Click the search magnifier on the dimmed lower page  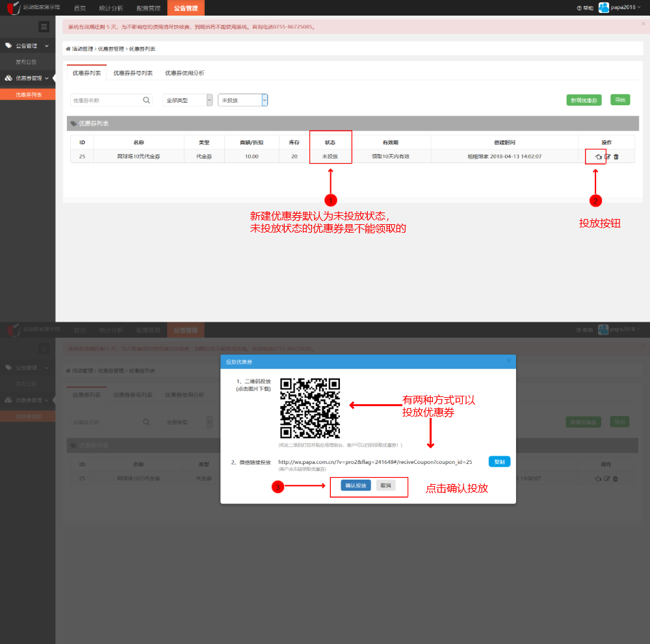click(x=146, y=422)
